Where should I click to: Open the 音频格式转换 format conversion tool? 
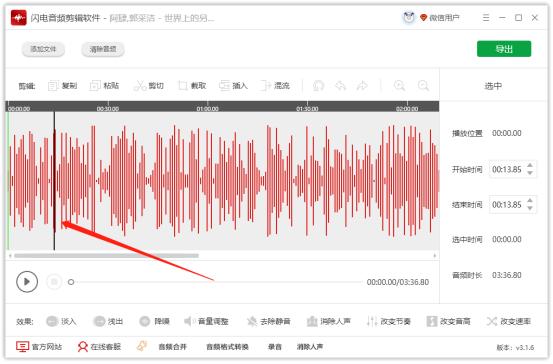(x=227, y=347)
